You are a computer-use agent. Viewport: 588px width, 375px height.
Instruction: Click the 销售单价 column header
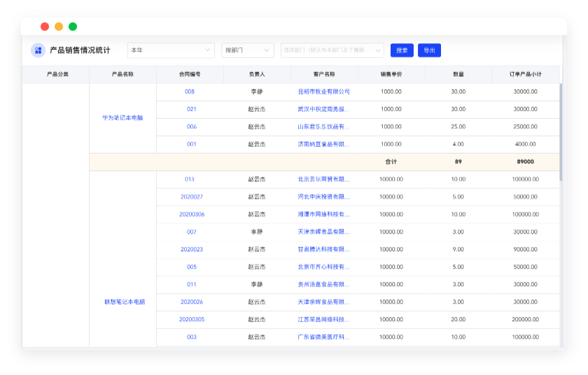pos(391,74)
